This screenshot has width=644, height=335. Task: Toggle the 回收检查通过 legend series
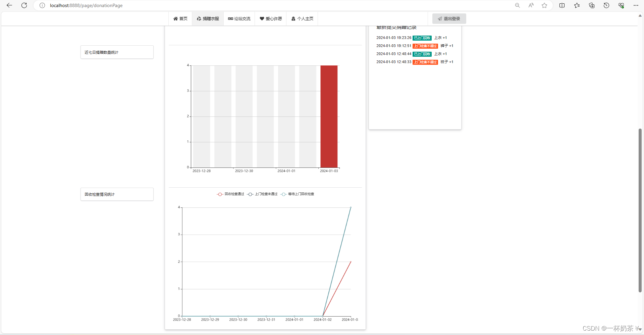tap(230, 194)
